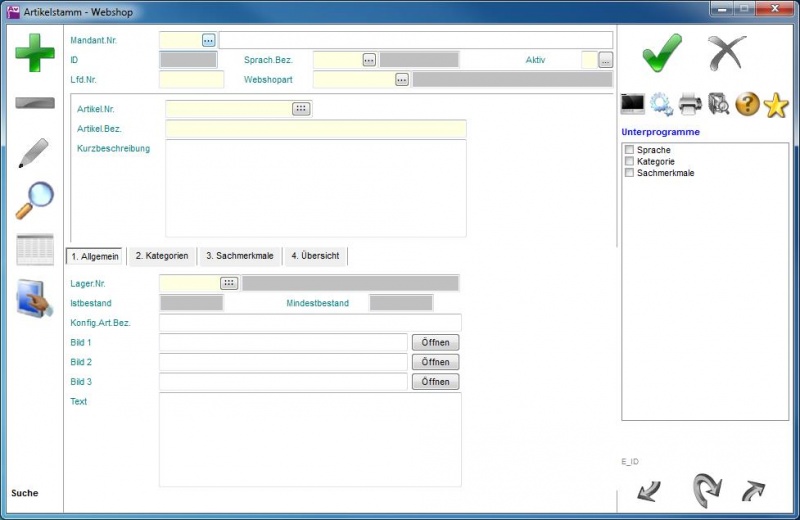Click Öffnen button next to Bild 1
Screen dimensions: 800x520
(435, 342)
